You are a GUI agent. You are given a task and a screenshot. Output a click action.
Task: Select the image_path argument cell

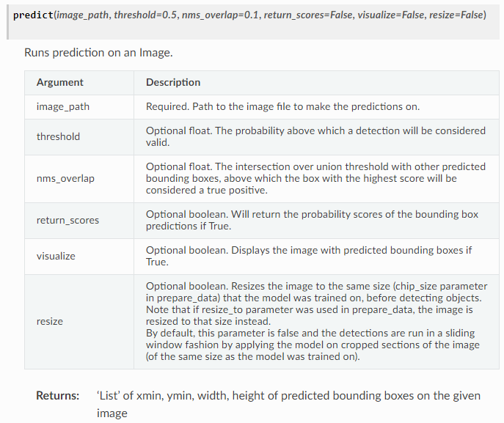tap(79, 107)
